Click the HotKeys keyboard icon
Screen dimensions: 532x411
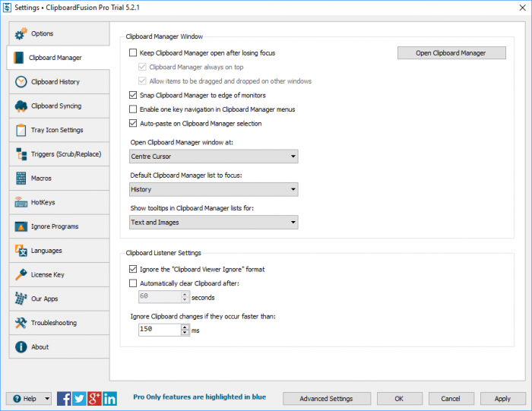21,202
